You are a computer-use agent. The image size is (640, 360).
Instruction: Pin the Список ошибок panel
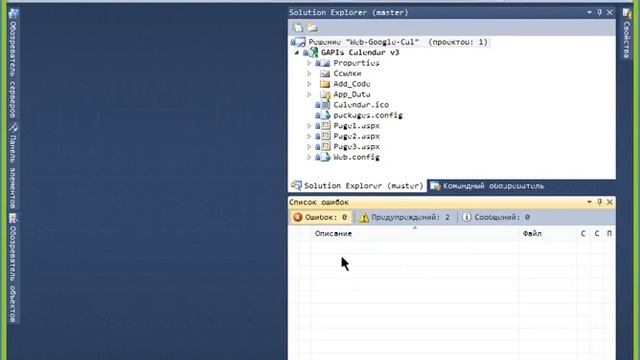coord(599,202)
